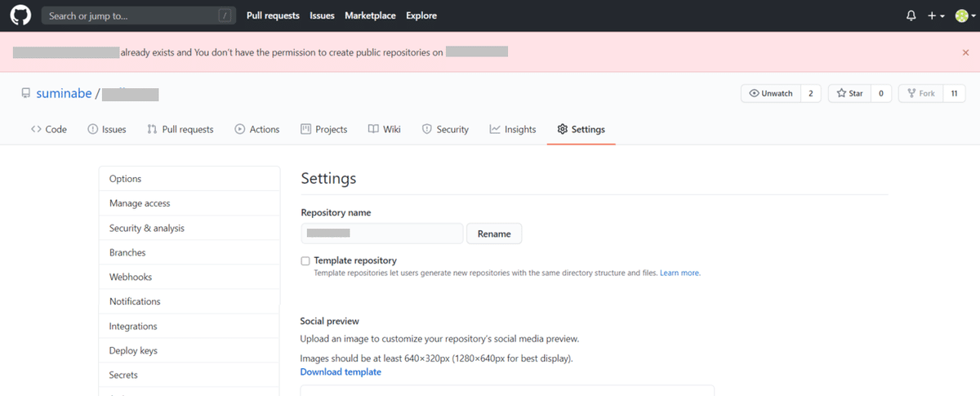Click the Repository name text field
The image size is (980, 396).
[381, 234]
